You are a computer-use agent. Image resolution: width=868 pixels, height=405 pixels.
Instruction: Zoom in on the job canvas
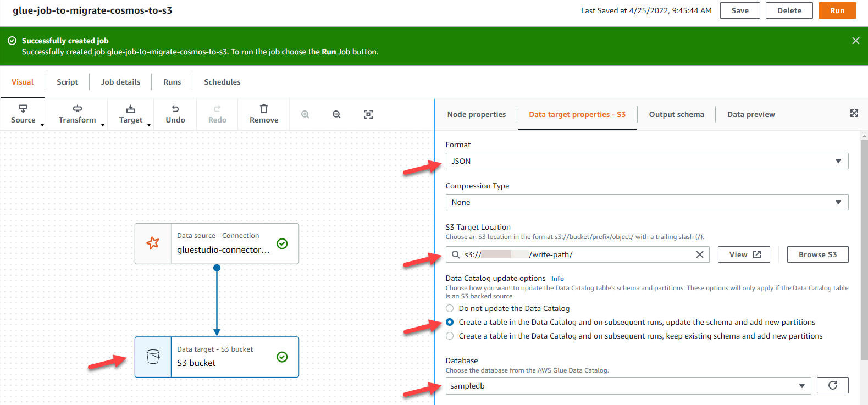coord(305,114)
